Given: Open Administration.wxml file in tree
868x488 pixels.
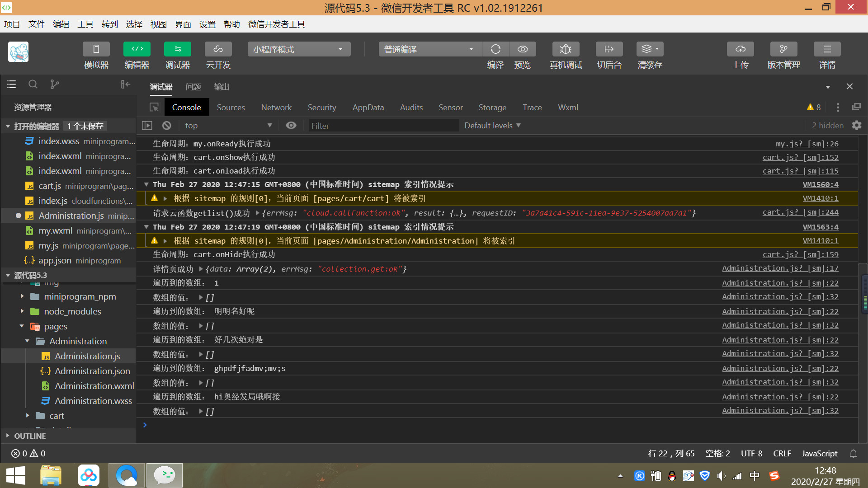Looking at the screenshot, I should click(94, 386).
